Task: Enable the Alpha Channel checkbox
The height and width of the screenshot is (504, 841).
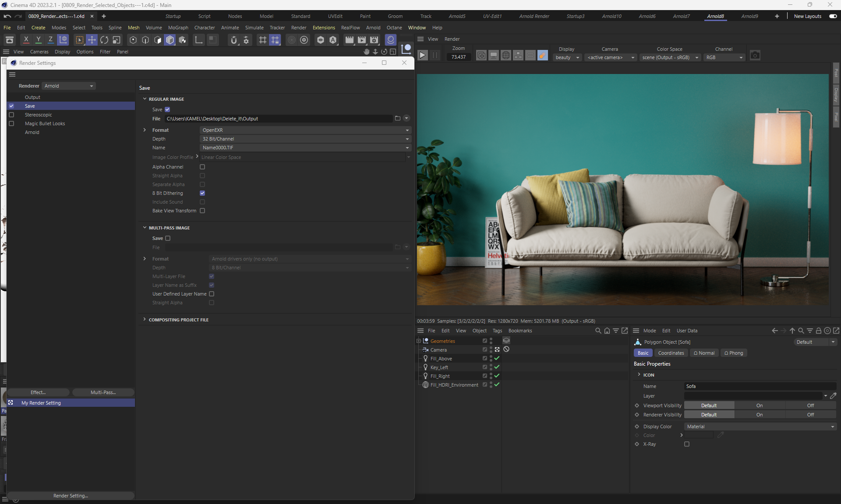Action: pyautogui.click(x=202, y=167)
